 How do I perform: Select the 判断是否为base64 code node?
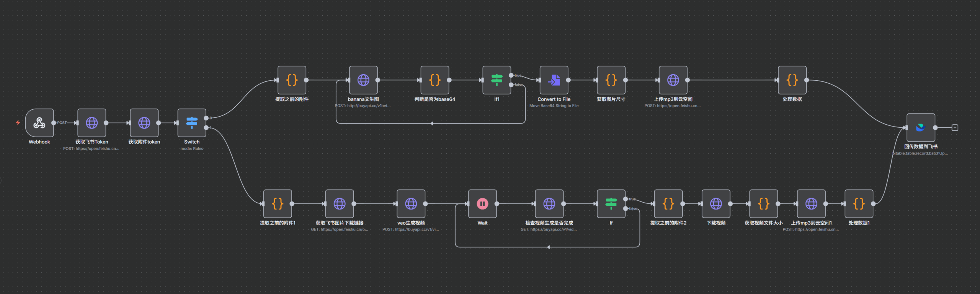[434, 80]
